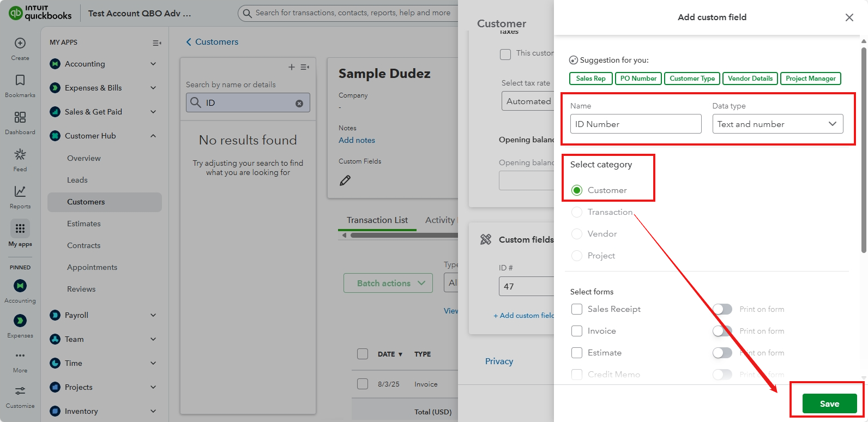This screenshot has height=422, width=868.
Task: Toggle Print on form for Invoice
Action: (x=722, y=331)
